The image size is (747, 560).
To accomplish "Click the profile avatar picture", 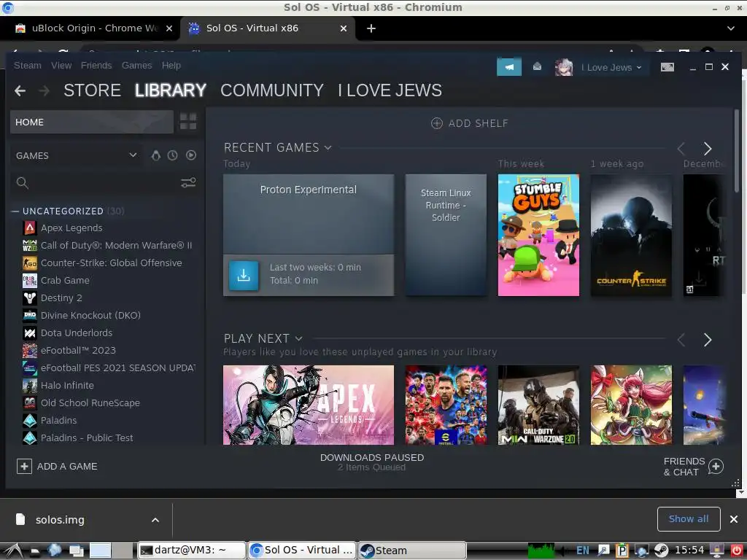I will [564, 67].
